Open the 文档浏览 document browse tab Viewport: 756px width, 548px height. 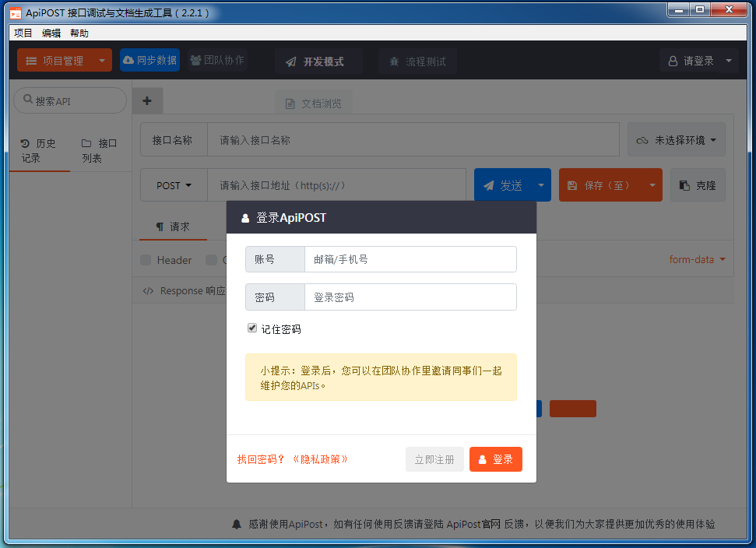[x=314, y=104]
